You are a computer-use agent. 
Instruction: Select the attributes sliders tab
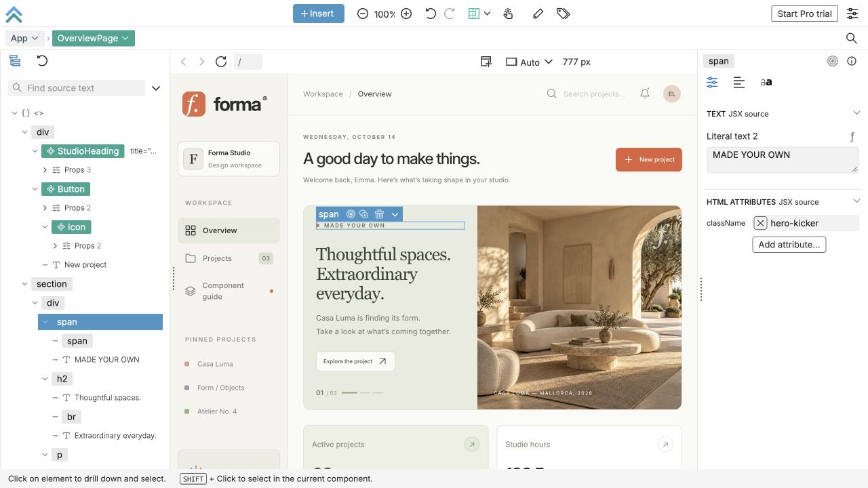point(712,82)
